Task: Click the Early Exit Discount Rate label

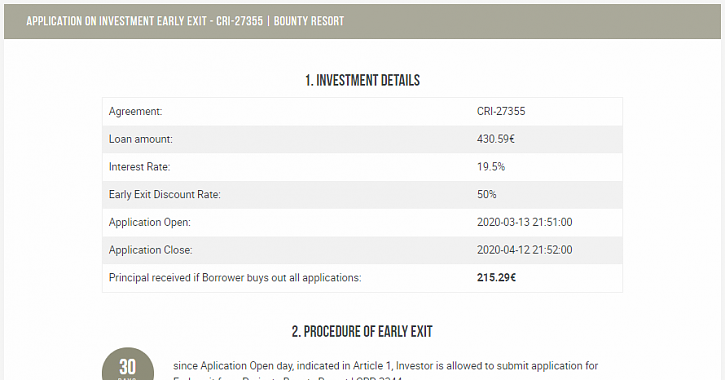Action: pos(165,195)
